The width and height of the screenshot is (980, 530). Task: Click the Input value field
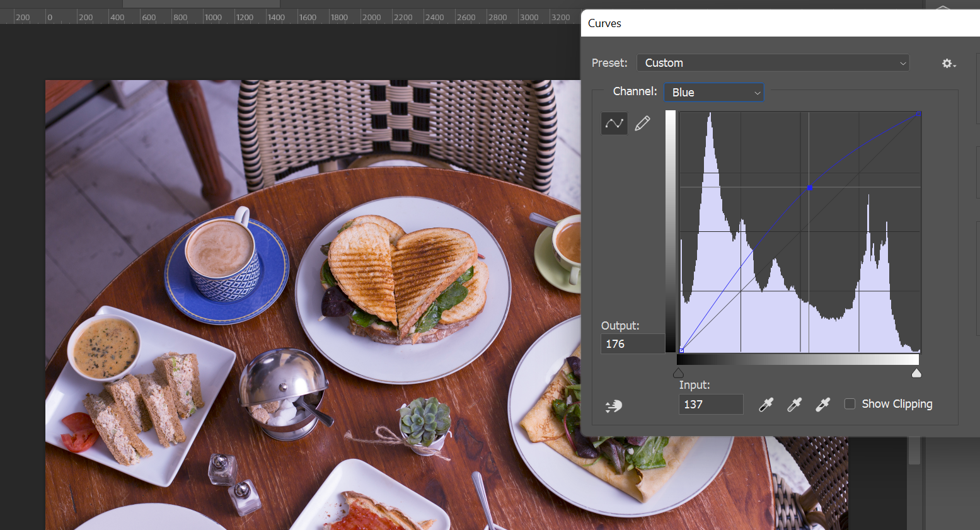tap(711, 405)
